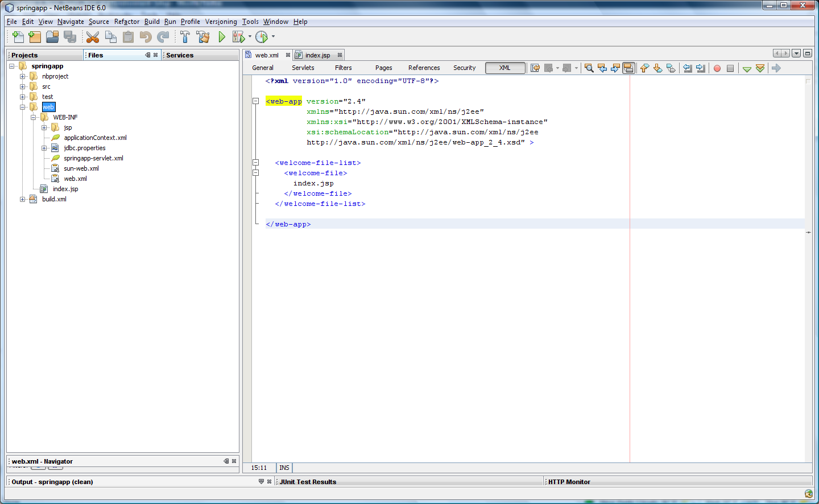
Task: Click the Find Selection magnifier icon
Action: (589, 68)
